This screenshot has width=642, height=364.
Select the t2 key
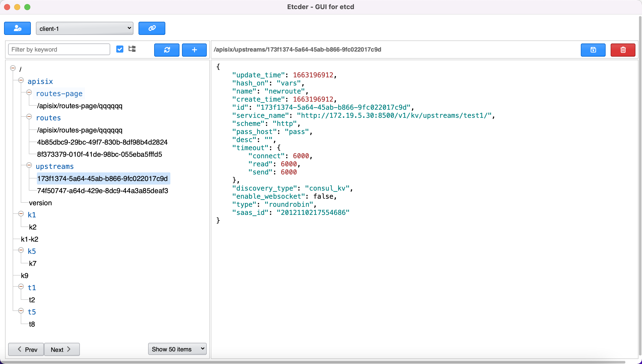(x=32, y=300)
